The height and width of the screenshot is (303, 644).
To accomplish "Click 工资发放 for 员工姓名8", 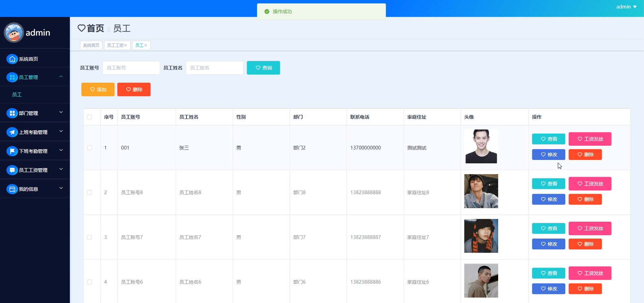I will pyautogui.click(x=590, y=184).
